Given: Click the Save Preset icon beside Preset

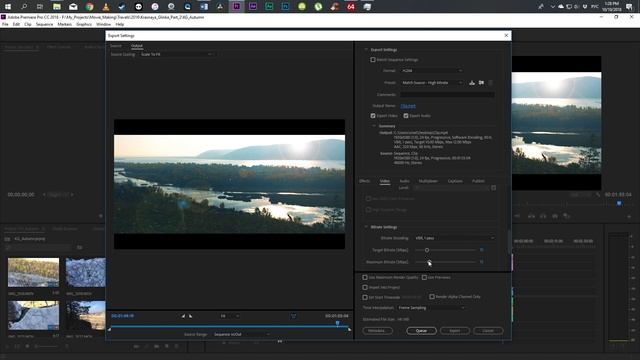Looking at the screenshot, I should (x=472, y=82).
